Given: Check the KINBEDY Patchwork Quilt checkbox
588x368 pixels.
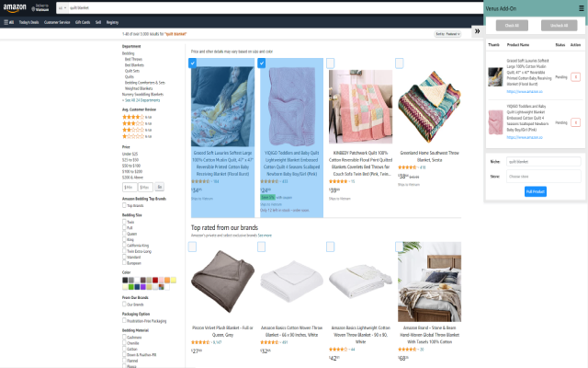Looking at the screenshot, I should pos(331,63).
